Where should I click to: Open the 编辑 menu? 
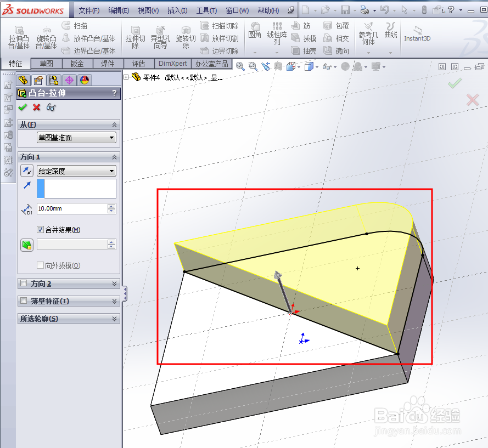point(119,10)
